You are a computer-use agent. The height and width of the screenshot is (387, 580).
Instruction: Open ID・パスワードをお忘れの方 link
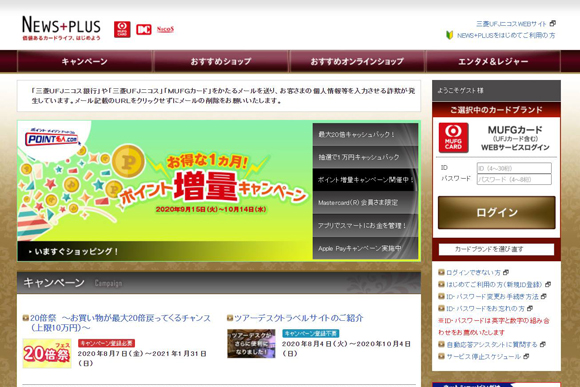tap(485, 308)
